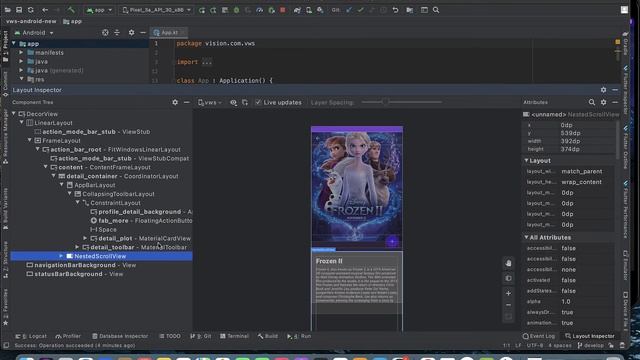The height and width of the screenshot is (360, 640).
Task: Open the Android project view dropdown
Action: [34, 33]
